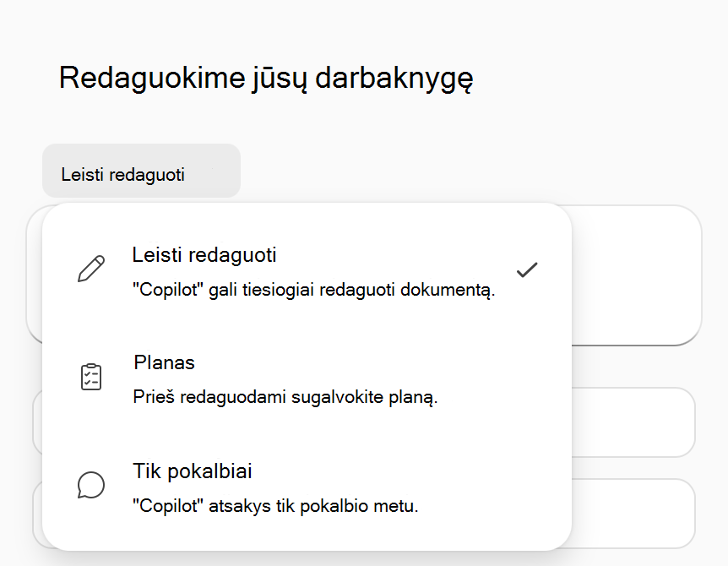Click description "Copilot" atsakys tik pokalbio metu

click(275, 506)
